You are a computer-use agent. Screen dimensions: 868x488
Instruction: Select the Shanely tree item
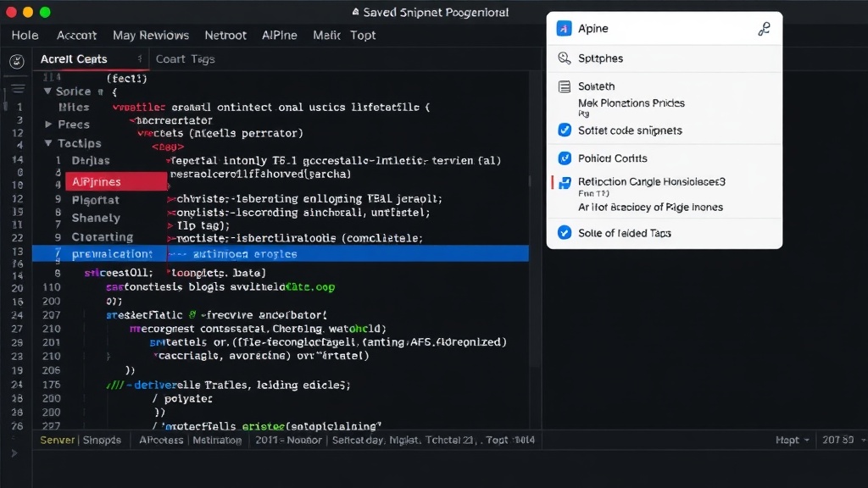96,218
